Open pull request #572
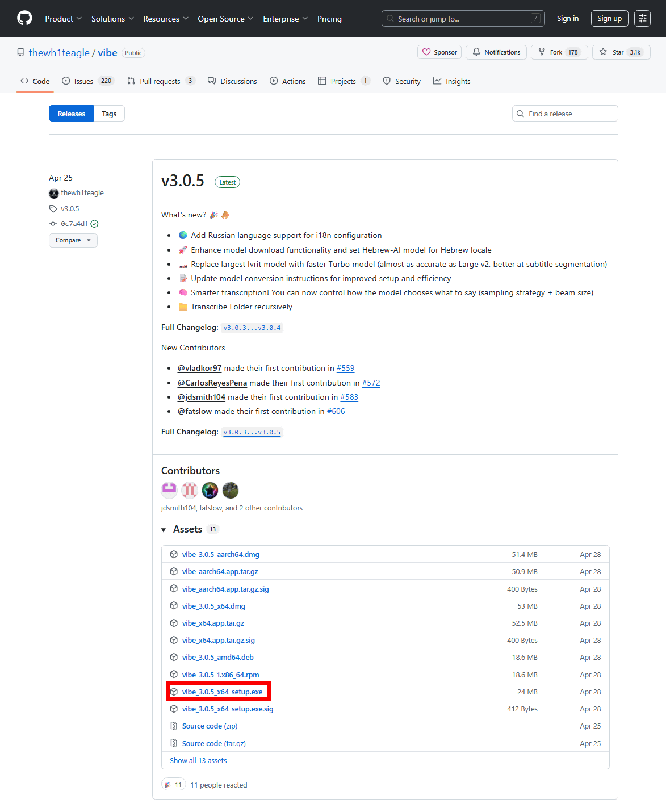Screen dimensions: 666x812 371,383
